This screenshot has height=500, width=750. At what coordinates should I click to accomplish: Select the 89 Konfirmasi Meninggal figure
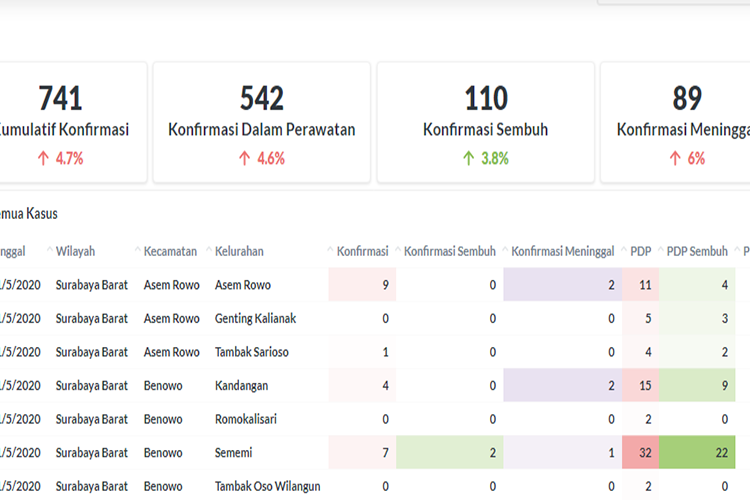[687, 98]
